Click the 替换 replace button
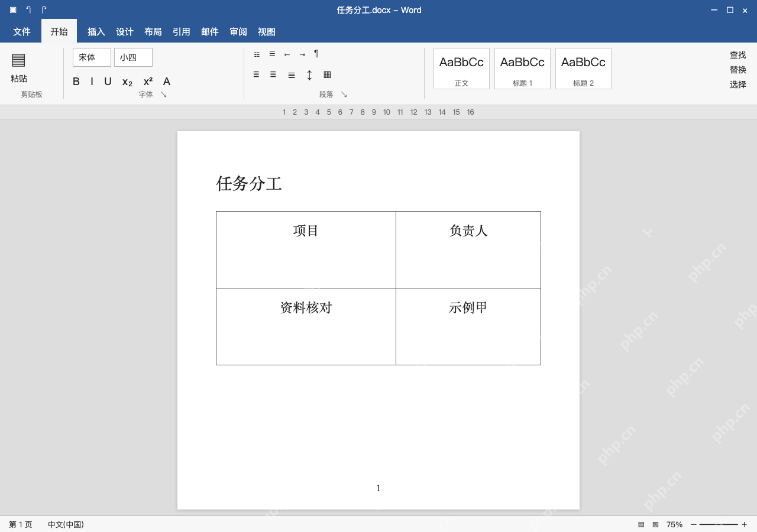Screen dimensions: 757x532 (738, 70)
